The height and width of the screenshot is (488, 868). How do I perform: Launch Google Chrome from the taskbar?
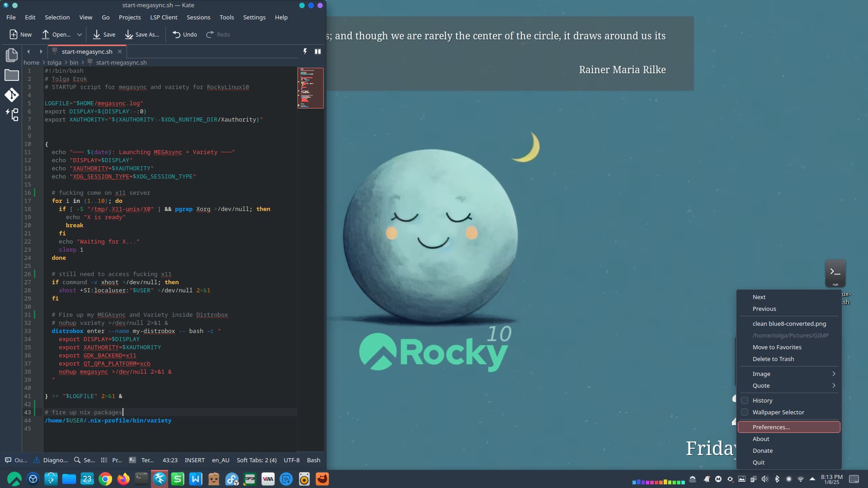105,479
